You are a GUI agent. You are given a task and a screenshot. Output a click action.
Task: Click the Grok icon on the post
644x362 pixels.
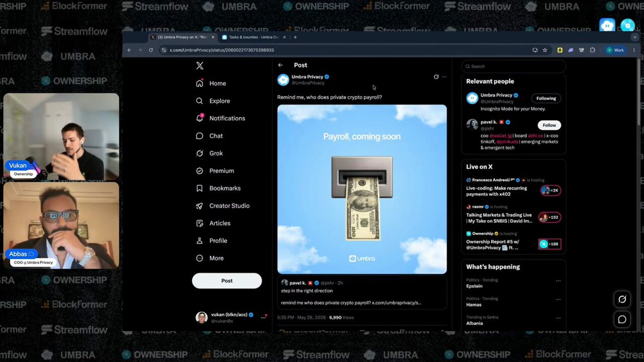pos(436,77)
